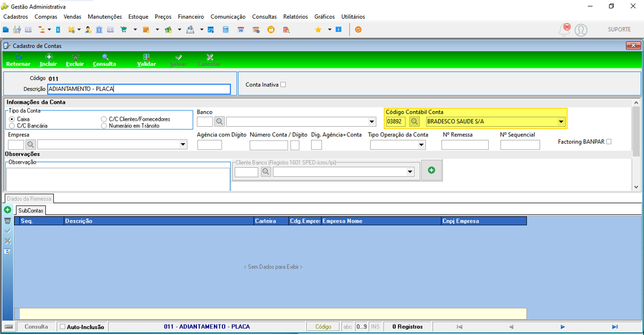
Task: Enable the Auto-Inclusão checkbox
Action: coord(62,327)
